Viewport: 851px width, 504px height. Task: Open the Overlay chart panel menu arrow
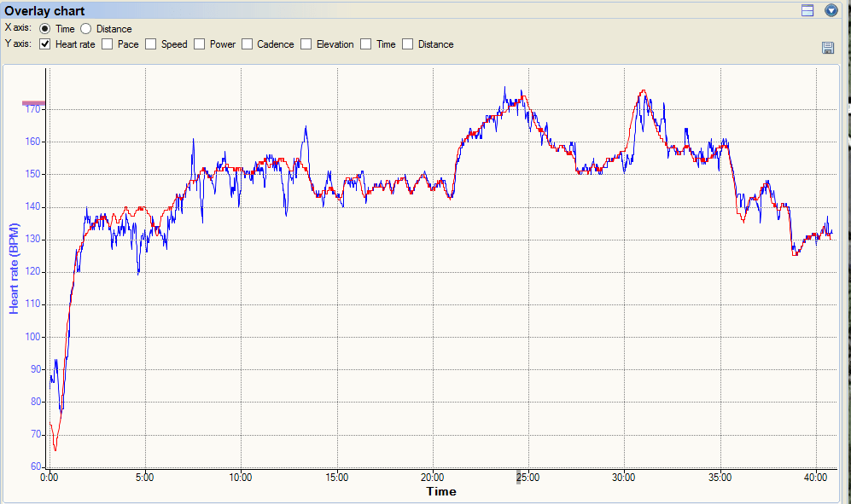831,10
